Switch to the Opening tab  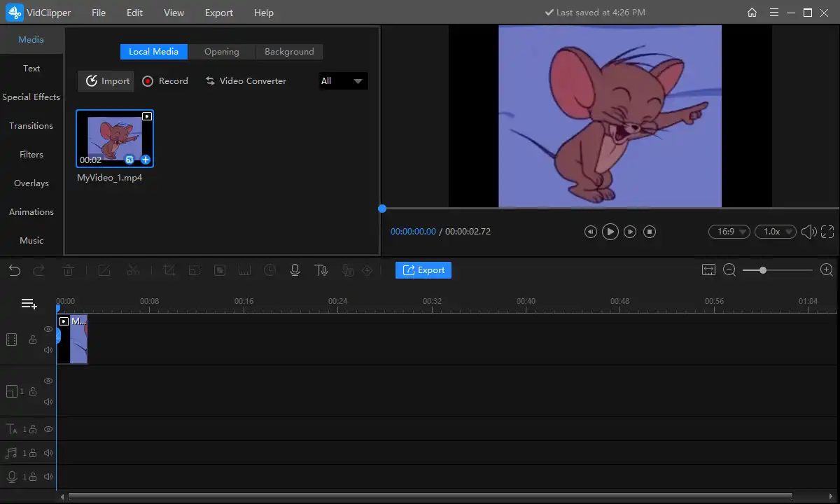[x=222, y=52]
